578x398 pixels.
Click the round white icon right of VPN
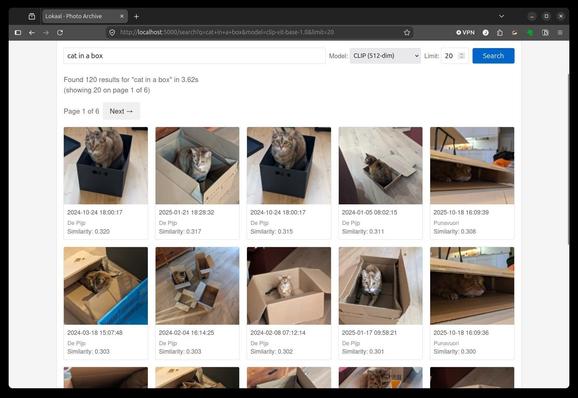point(485,33)
